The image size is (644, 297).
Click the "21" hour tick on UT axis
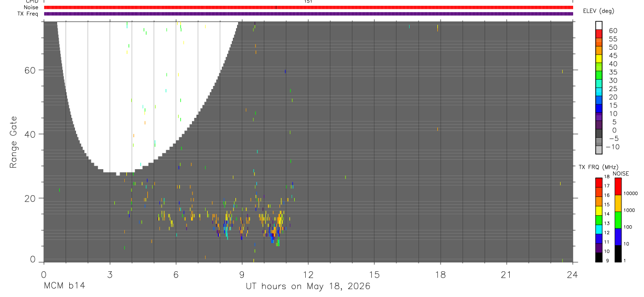506,274
